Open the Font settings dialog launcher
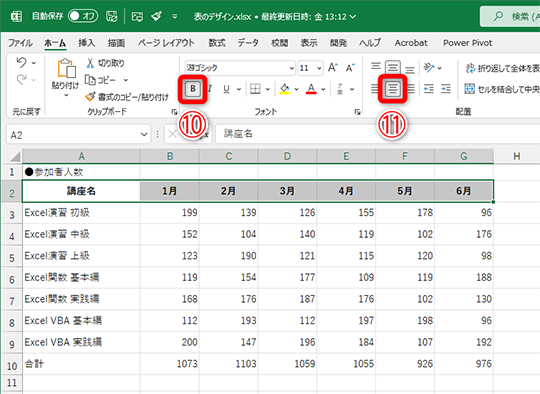The height and width of the screenshot is (394, 540). click(357, 112)
